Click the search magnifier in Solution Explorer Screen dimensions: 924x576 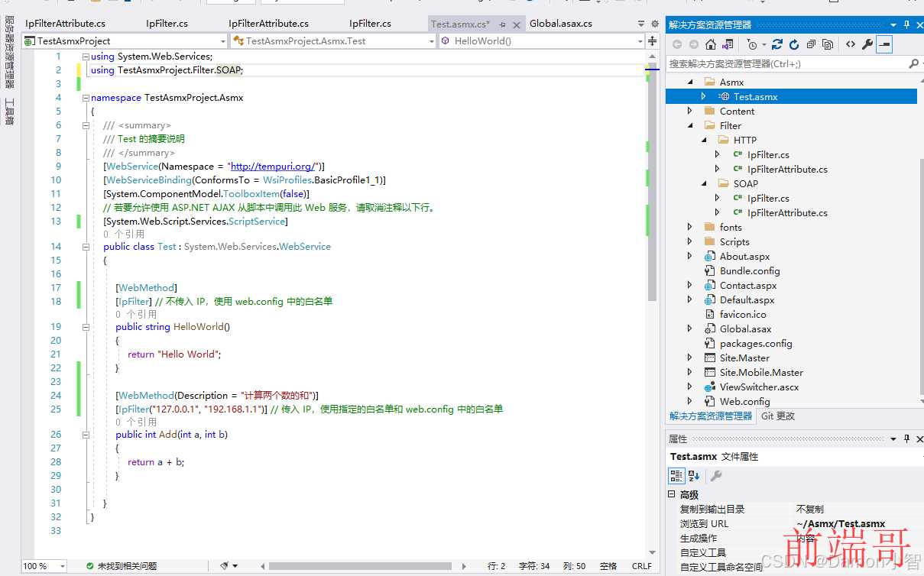coord(913,64)
